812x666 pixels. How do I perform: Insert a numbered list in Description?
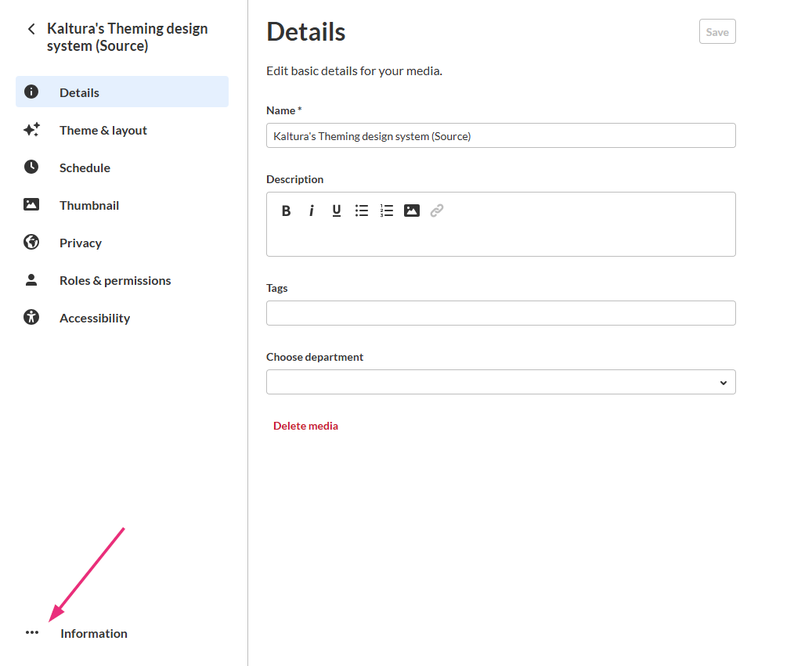point(387,211)
